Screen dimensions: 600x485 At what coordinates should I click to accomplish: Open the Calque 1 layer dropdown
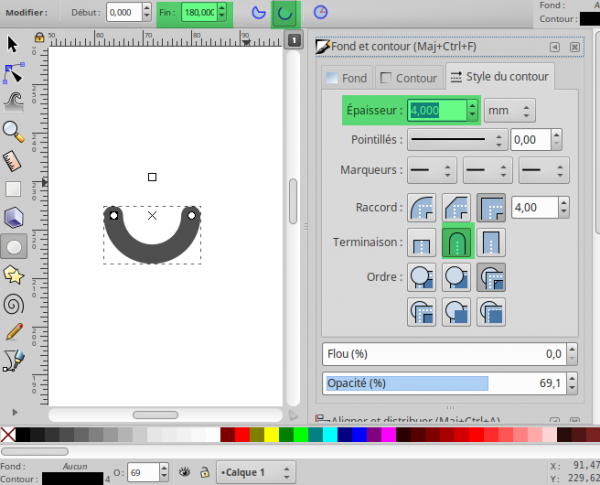pos(256,472)
